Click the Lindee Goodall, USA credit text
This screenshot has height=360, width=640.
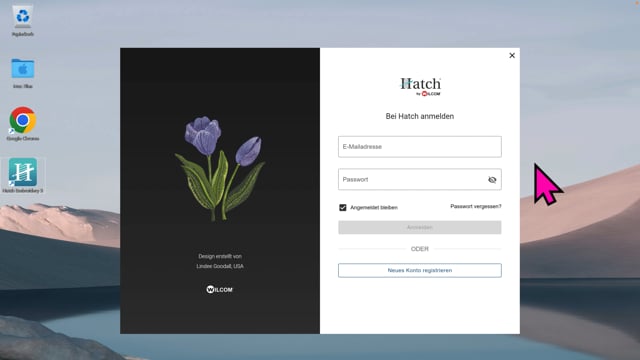click(220, 266)
